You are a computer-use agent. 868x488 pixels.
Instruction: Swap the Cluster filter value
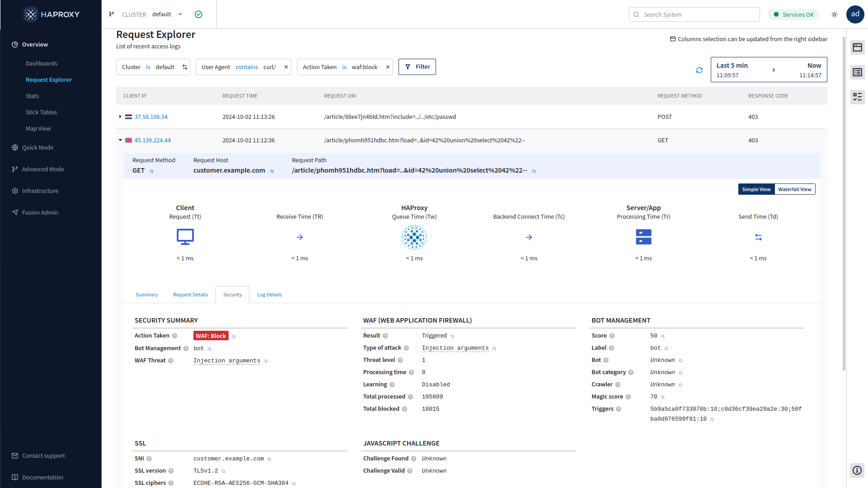pyautogui.click(x=185, y=67)
